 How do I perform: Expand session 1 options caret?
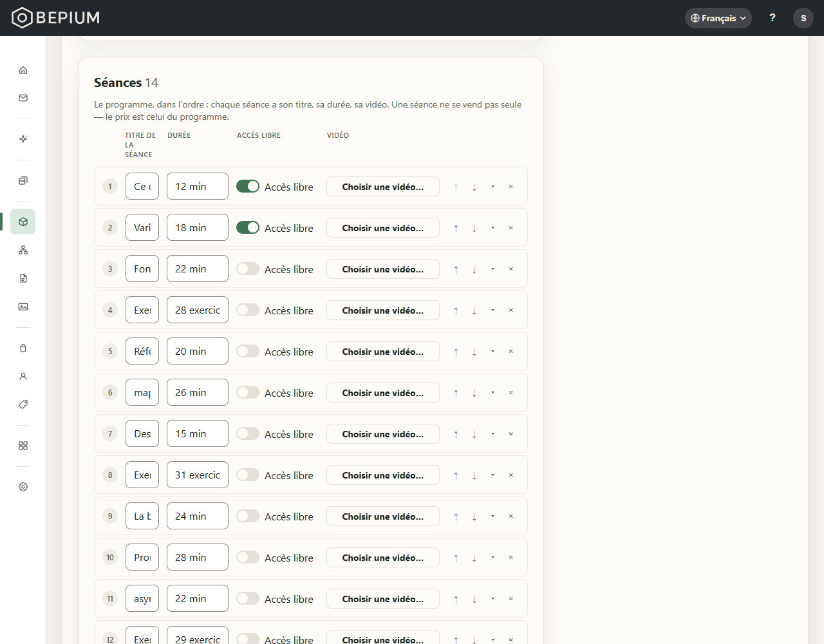click(x=493, y=187)
